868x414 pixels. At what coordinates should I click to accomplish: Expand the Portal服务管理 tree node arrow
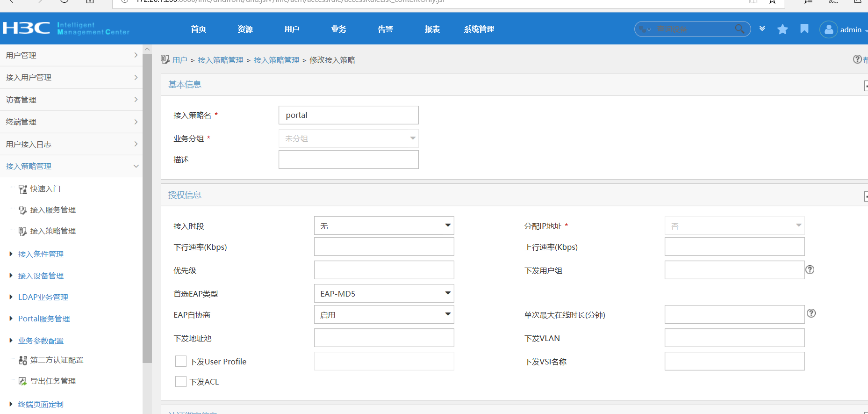[11, 319]
